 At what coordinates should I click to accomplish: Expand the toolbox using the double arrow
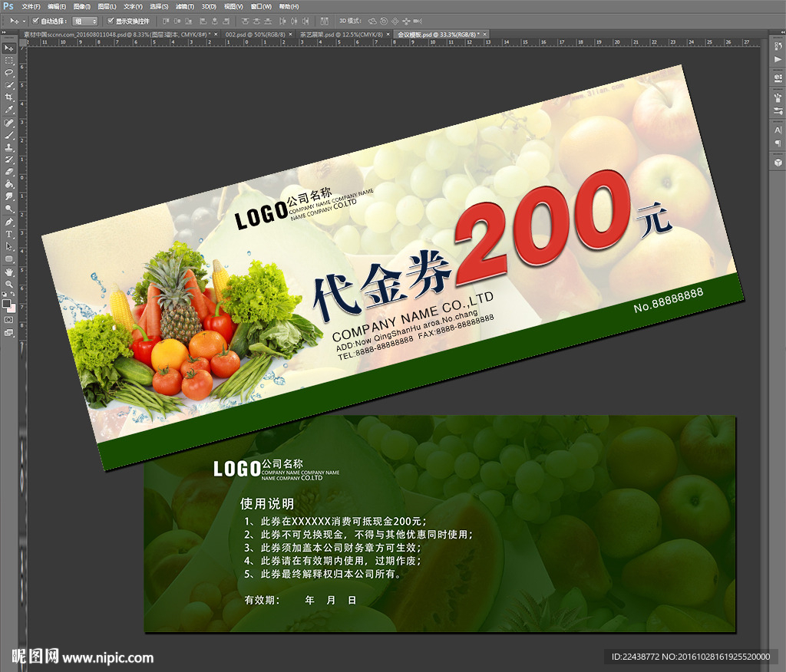4,32
